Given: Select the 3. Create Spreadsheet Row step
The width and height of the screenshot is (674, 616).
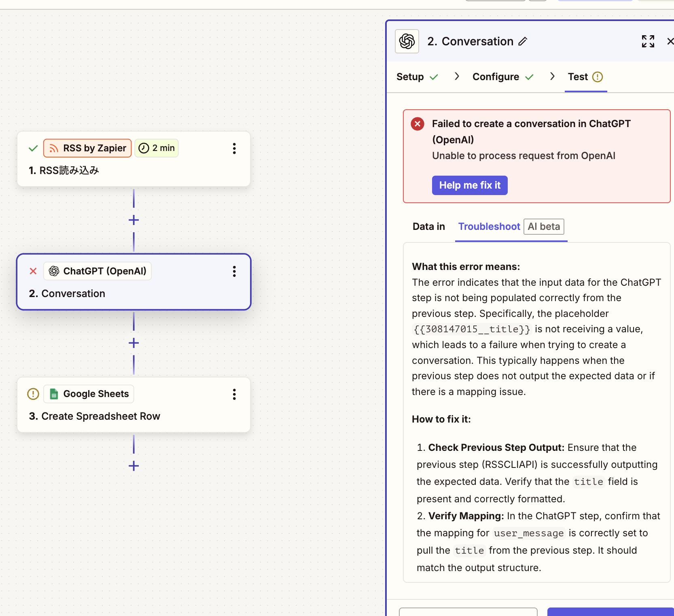Looking at the screenshot, I should tap(134, 405).
